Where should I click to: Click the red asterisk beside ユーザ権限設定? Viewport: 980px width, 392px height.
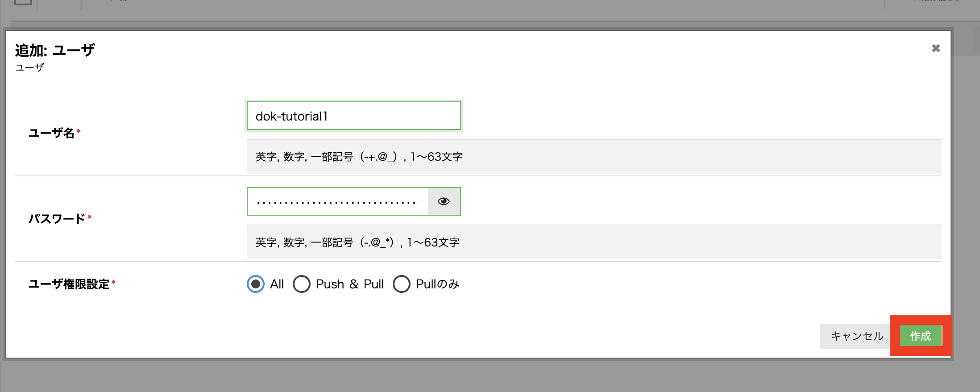pyautogui.click(x=113, y=282)
